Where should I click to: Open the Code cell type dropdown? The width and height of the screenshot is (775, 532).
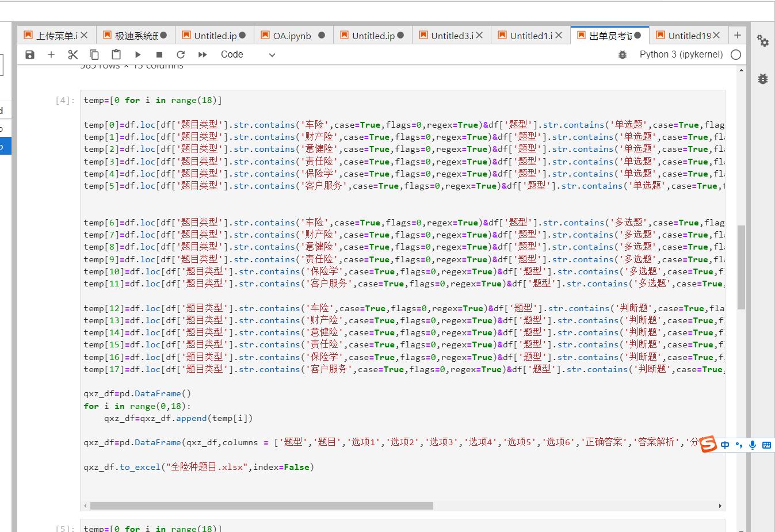pos(247,54)
